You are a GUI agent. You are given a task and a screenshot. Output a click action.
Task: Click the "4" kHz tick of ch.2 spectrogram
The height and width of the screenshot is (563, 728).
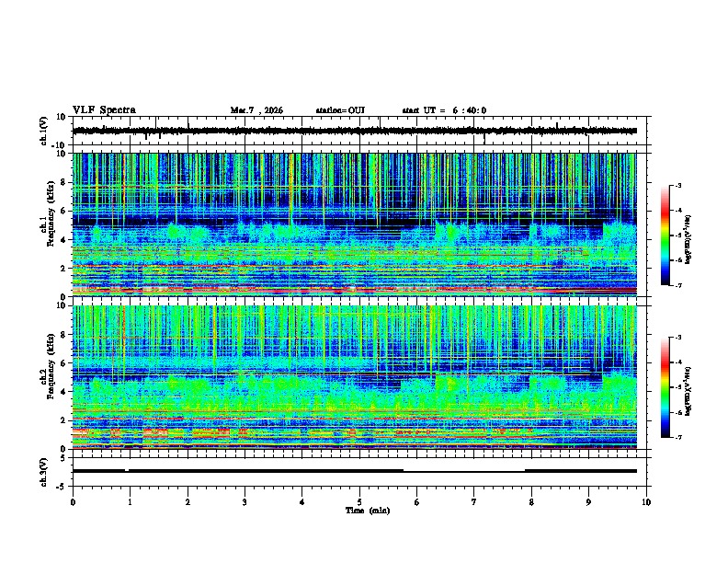coord(63,392)
